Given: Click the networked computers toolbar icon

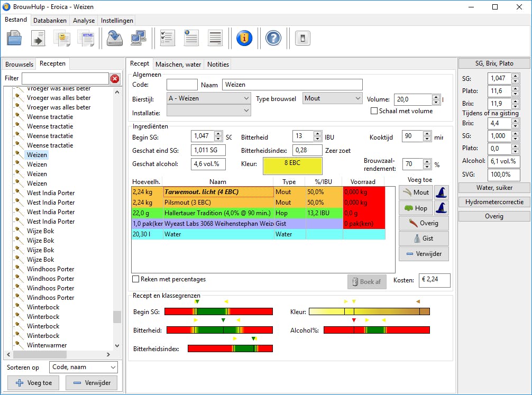Looking at the screenshot, I should click(x=138, y=38).
